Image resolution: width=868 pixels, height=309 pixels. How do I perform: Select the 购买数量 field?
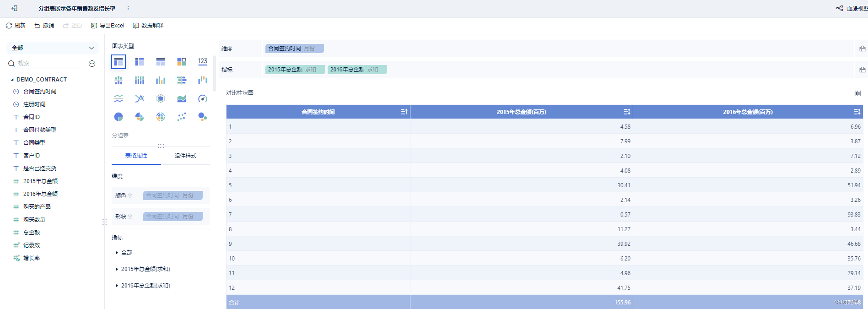pos(34,220)
